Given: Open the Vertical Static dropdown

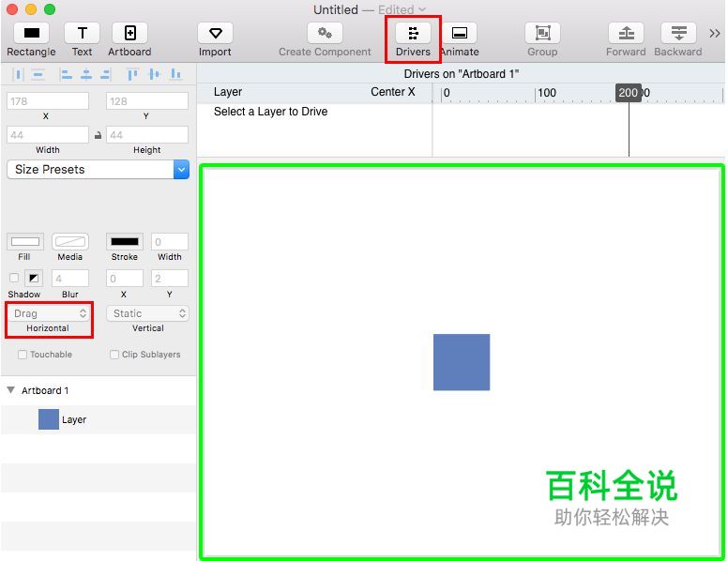Looking at the screenshot, I should coord(147,313).
